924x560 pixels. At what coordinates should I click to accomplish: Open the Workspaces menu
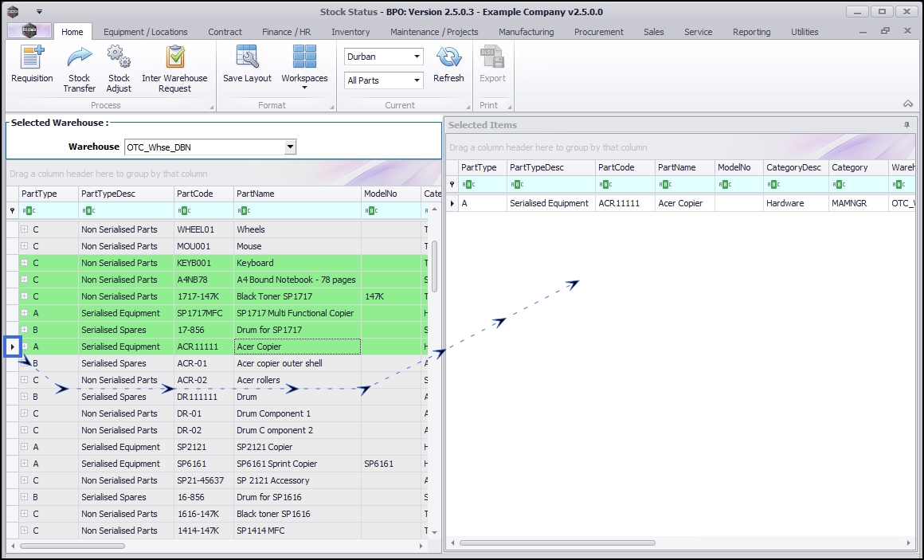(304, 67)
